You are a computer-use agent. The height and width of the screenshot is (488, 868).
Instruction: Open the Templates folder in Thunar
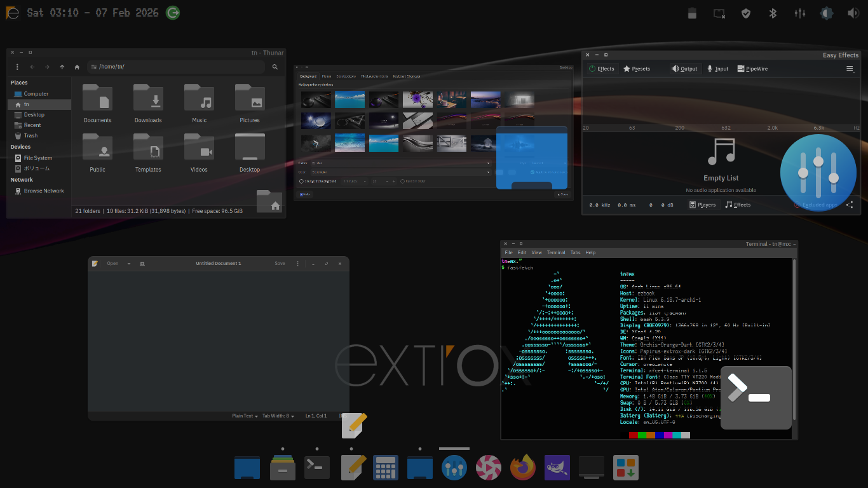[x=148, y=154]
